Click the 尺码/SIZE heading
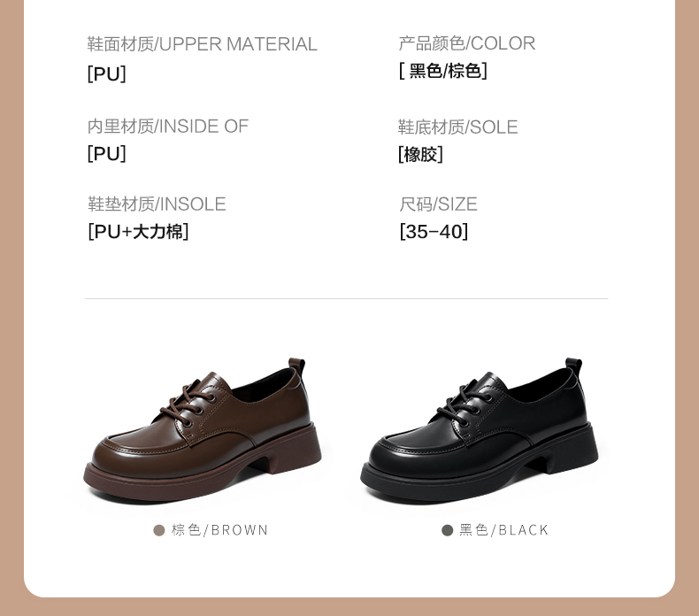 click(x=438, y=204)
